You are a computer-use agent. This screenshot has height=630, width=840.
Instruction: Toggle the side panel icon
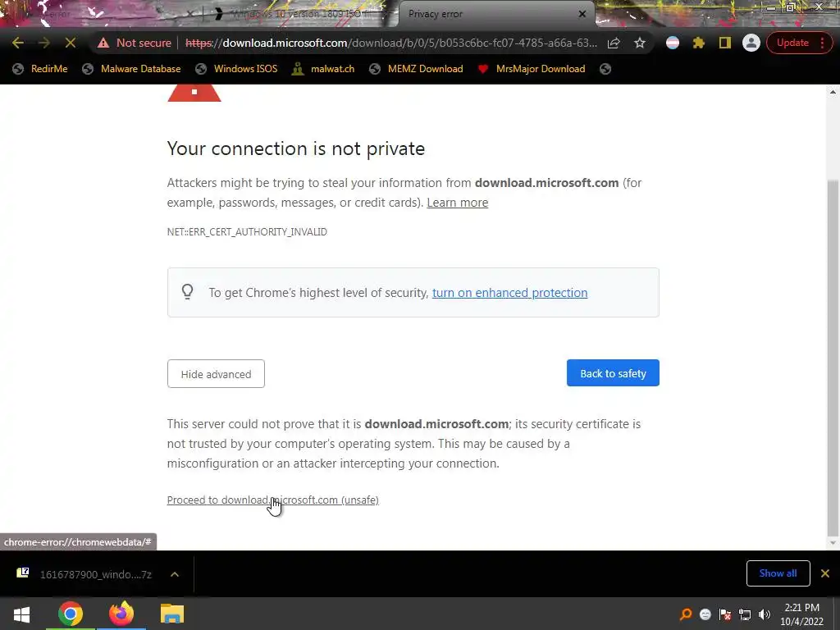pyautogui.click(x=725, y=43)
